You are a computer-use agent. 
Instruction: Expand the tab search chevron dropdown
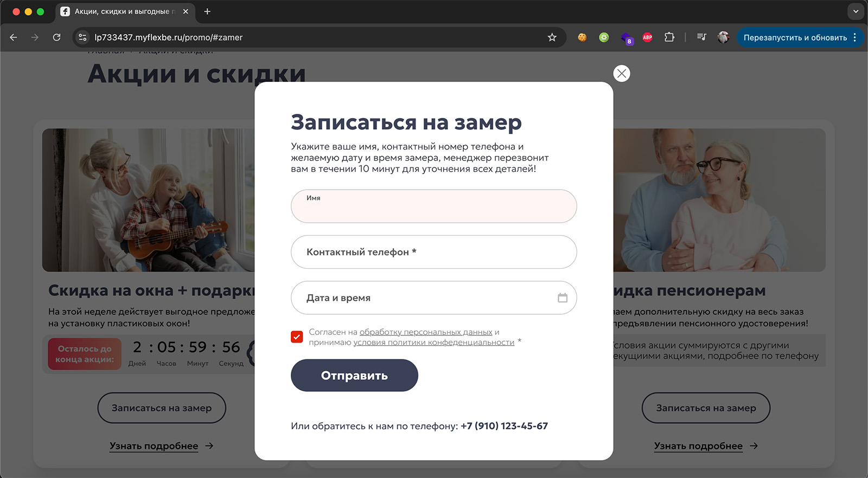point(856,11)
